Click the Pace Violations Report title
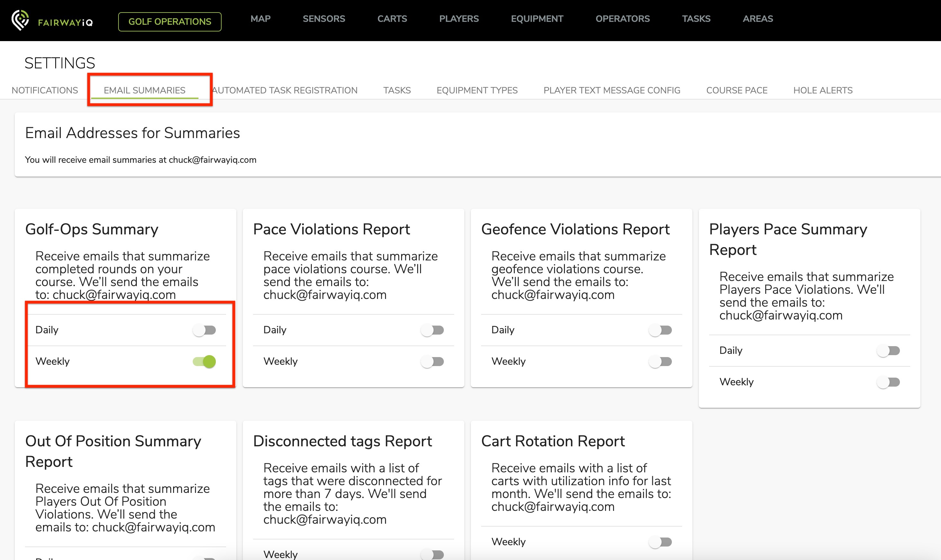Screen dimensions: 941x560 point(331,230)
